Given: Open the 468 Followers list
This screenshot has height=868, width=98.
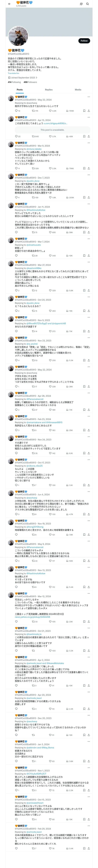Looking at the screenshot, I should click(30, 82).
